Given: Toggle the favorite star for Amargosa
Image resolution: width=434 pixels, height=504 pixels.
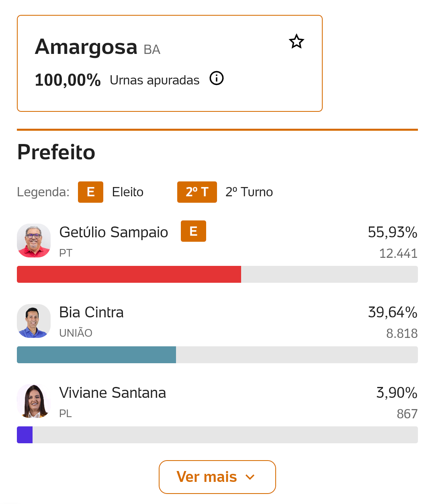Looking at the screenshot, I should tap(297, 41).
